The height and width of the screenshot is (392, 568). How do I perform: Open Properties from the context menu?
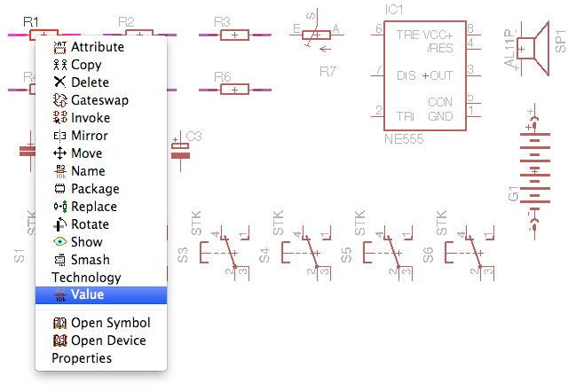[82, 358]
